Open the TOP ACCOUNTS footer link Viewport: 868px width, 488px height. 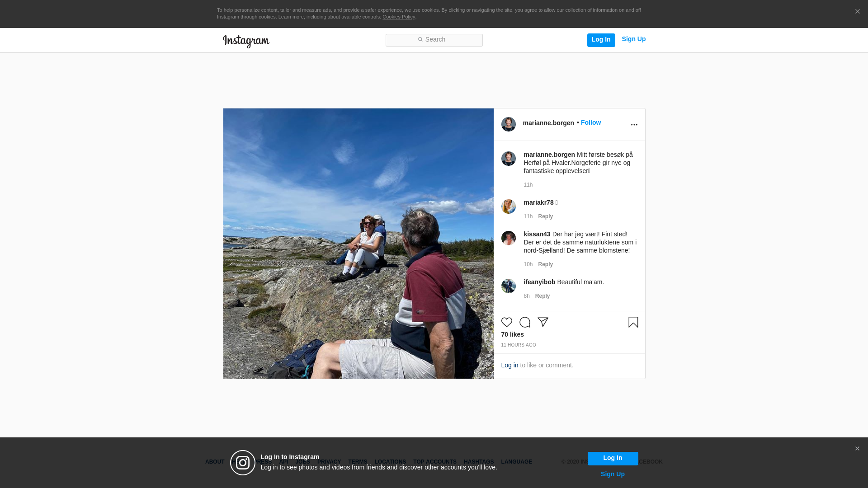[434, 462]
